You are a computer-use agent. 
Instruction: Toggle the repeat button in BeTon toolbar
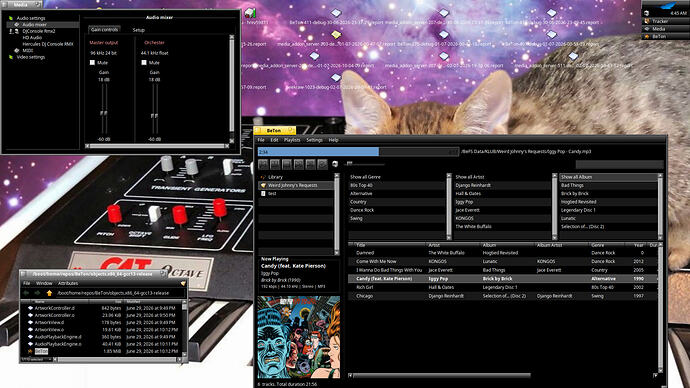tap(323, 164)
